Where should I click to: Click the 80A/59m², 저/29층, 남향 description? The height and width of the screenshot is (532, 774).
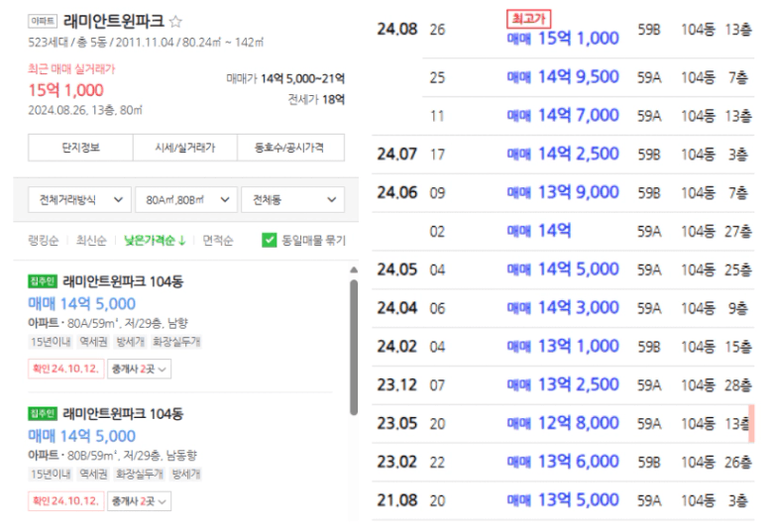(x=128, y=323)
